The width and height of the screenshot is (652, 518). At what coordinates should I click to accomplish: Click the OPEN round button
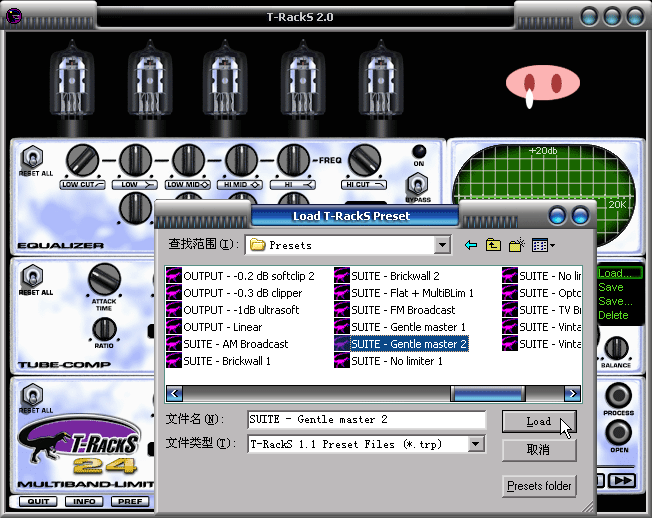[x=618, y=432]
